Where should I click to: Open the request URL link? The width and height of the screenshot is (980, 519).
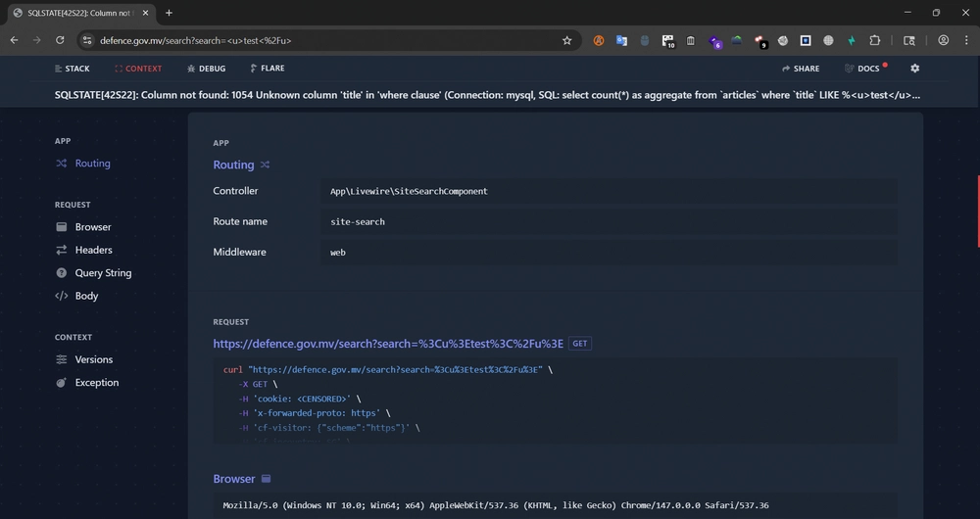pyautogui.click(x=388, y=344)
